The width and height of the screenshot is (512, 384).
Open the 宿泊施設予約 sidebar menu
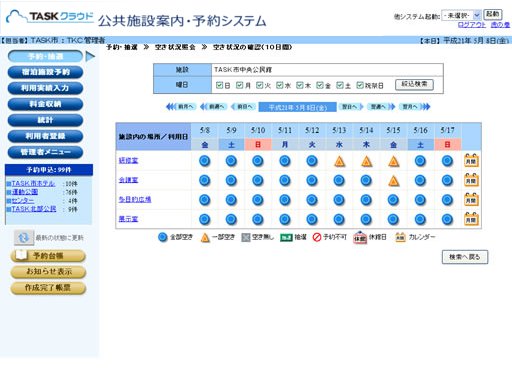coord(45,72)
